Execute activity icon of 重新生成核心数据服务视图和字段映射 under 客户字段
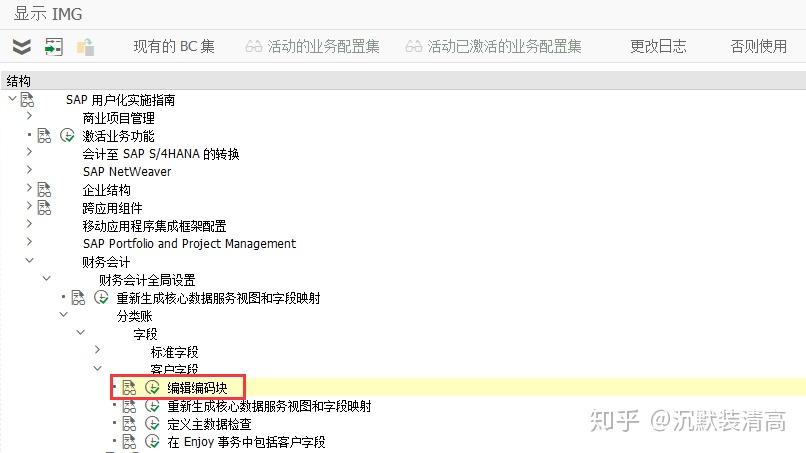806x453 pixels. coord(152,406)
